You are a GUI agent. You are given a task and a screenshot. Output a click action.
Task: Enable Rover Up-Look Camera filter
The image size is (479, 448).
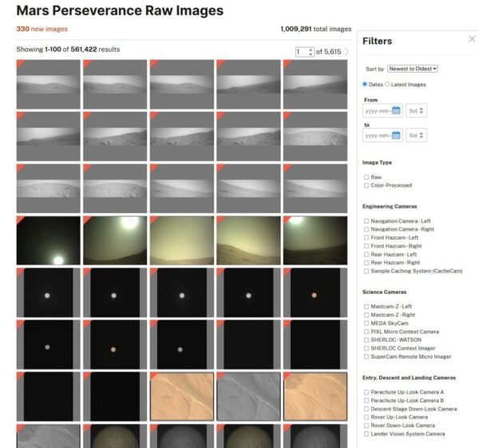tap(366, 417)
